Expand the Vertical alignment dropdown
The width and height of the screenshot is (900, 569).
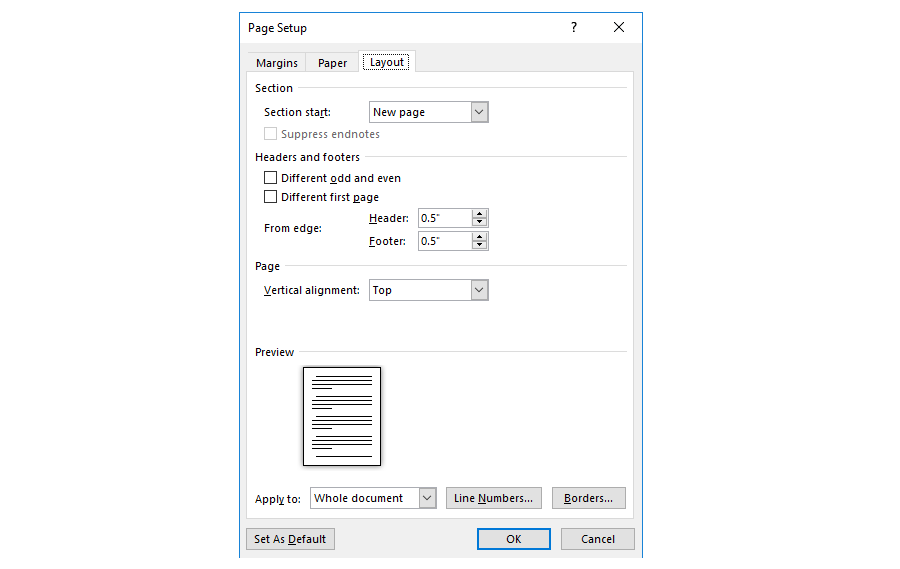point(479,290)
